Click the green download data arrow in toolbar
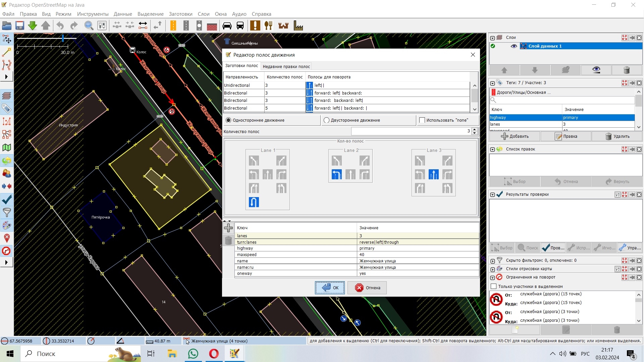Viewport: 644px width, 362px height. coord(33,25)
